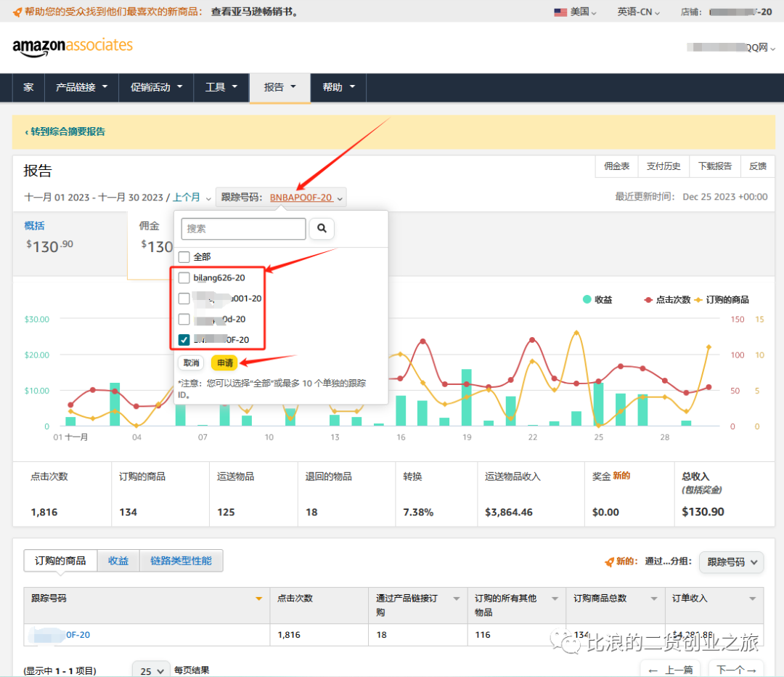Open the 25 results per page dropdown

point(152,670)
